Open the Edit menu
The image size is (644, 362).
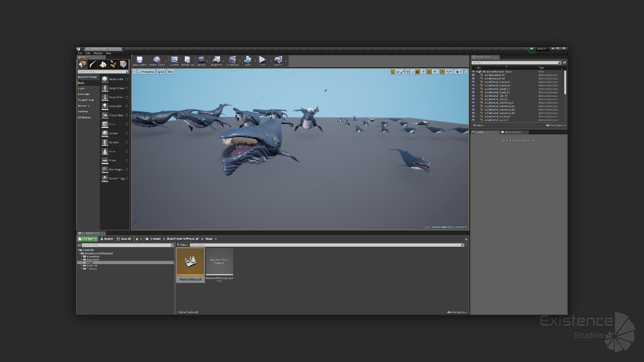[x=88, y=53]
